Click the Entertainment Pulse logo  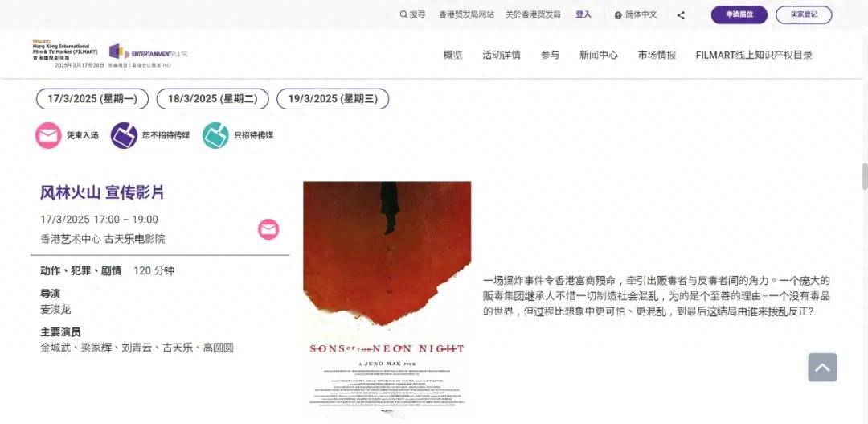(149, 54)
